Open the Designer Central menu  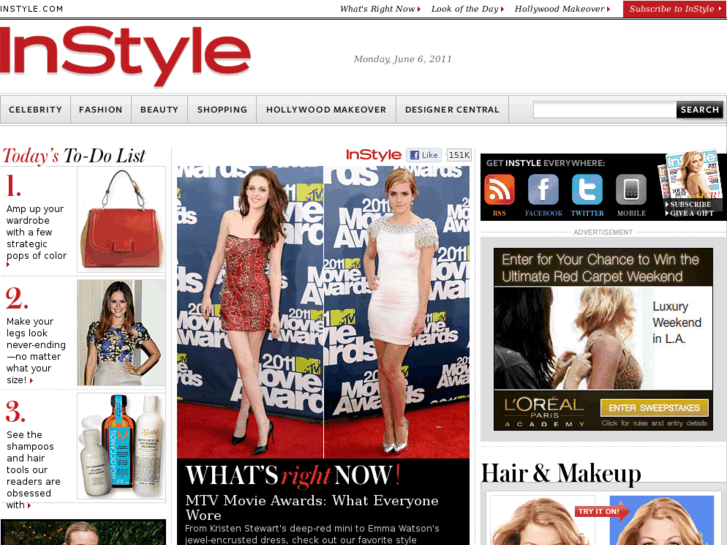452,109
